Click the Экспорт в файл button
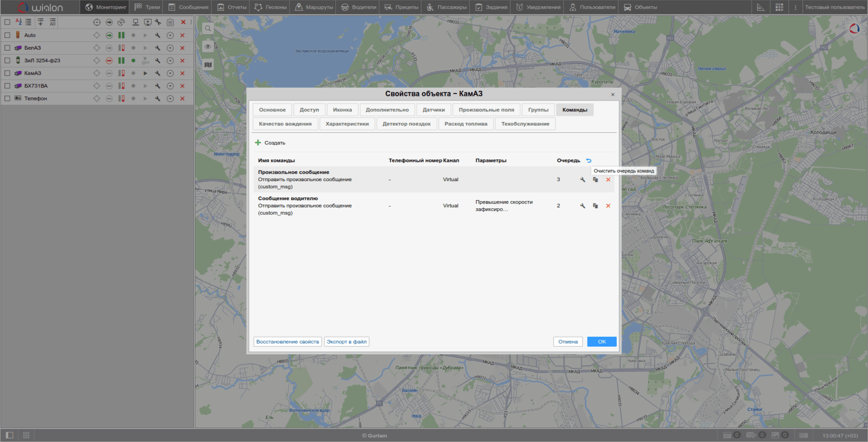Viewport: 868px width, 442px height. pyautogui.click(x=347, y=342)
